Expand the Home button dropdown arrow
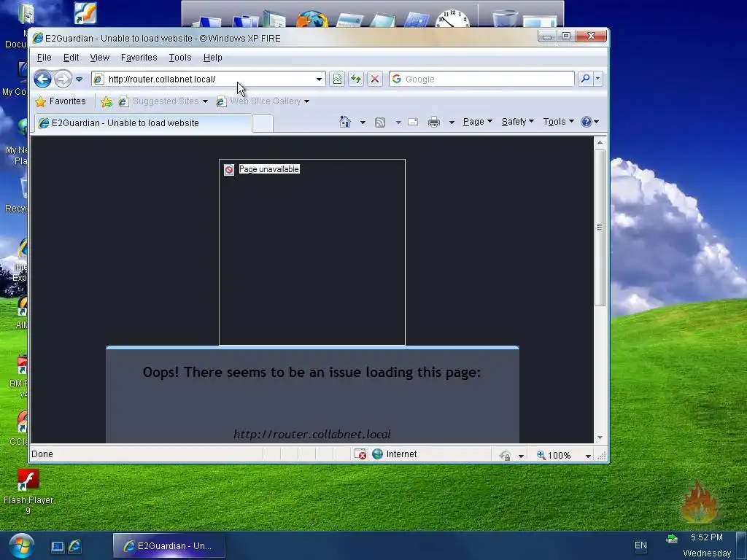 [x=363, y=122]
